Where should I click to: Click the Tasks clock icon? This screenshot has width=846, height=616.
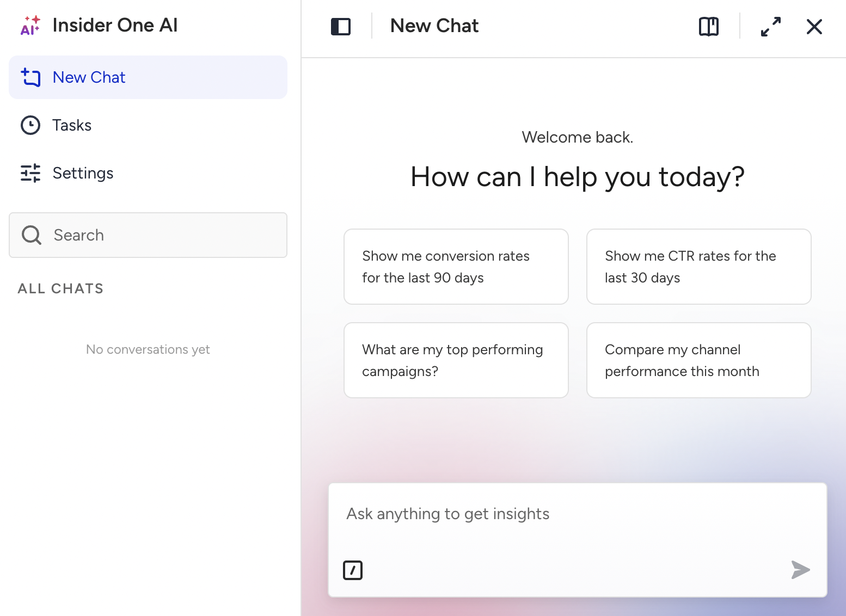(30, 125)
